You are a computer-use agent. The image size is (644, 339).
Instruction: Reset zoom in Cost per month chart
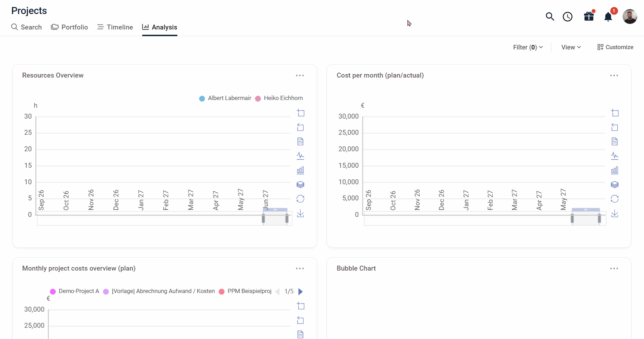click(615, 127)
